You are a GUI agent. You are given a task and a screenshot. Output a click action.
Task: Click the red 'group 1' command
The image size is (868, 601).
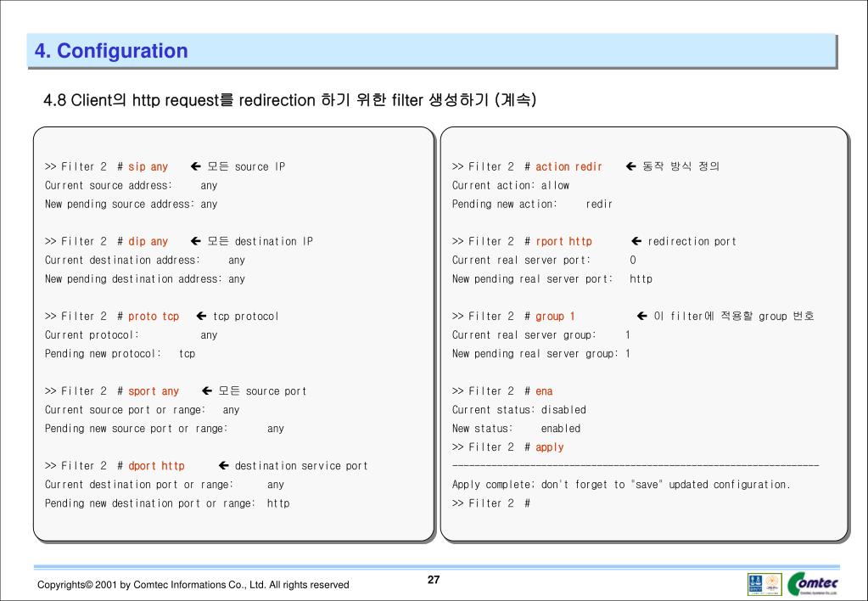point(555,317)
